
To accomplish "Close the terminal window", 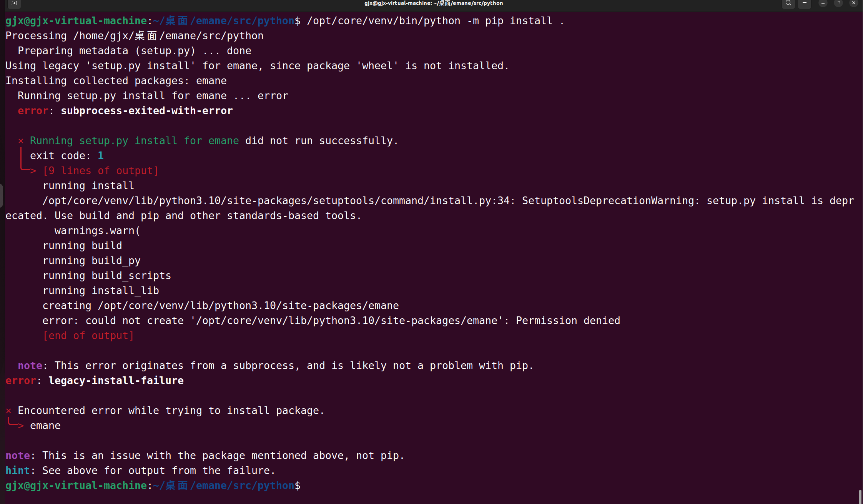I will (x=854, y=4).
